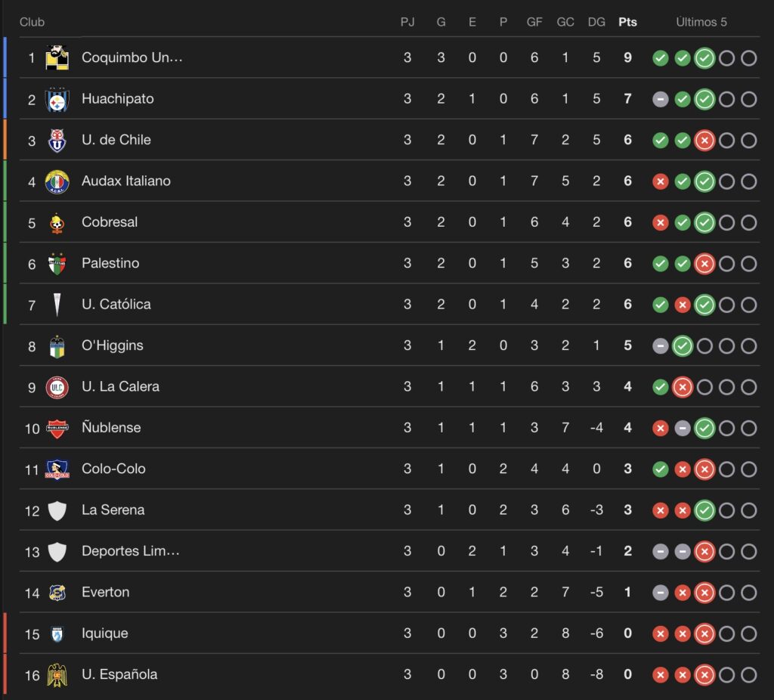
Task: Sort standings by the DG column
Action: pos(596,22)
